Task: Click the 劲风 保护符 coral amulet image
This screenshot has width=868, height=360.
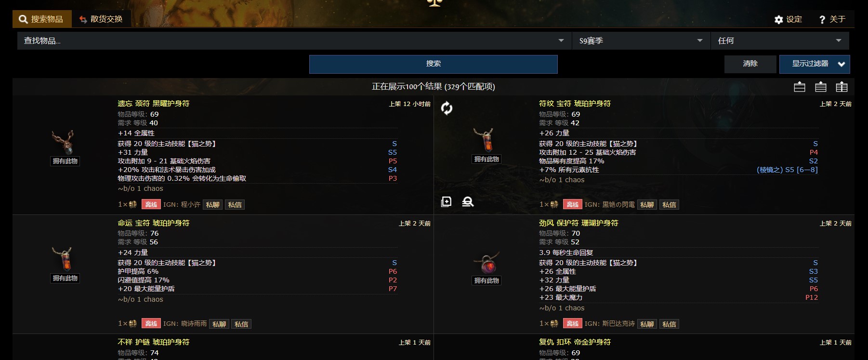Action: click(487, 263)
